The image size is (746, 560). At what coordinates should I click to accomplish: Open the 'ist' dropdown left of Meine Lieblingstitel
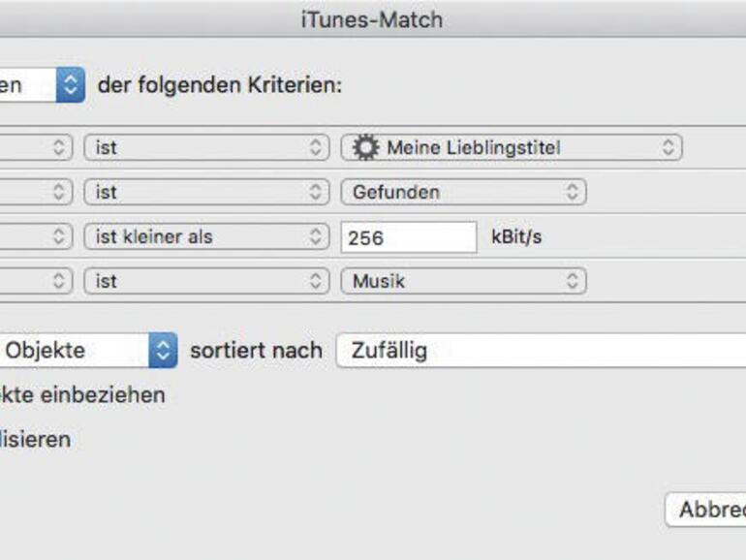206,148
